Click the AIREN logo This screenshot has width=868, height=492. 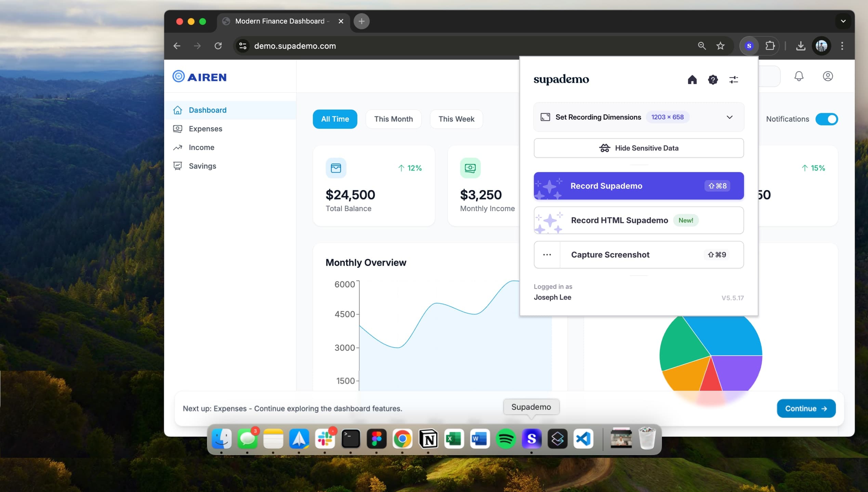[199, 77]
